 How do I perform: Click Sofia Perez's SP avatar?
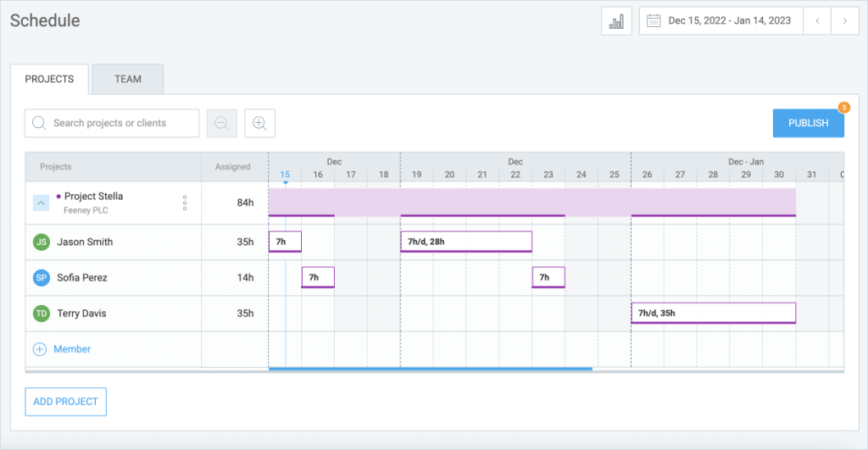pyautogui.click(x=42, y=277)
